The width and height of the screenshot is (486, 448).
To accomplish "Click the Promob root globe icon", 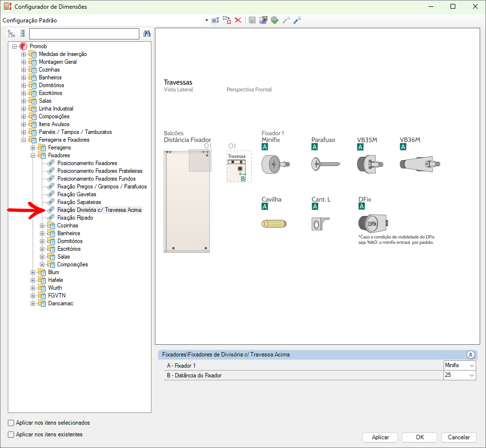I will [23, 47].
